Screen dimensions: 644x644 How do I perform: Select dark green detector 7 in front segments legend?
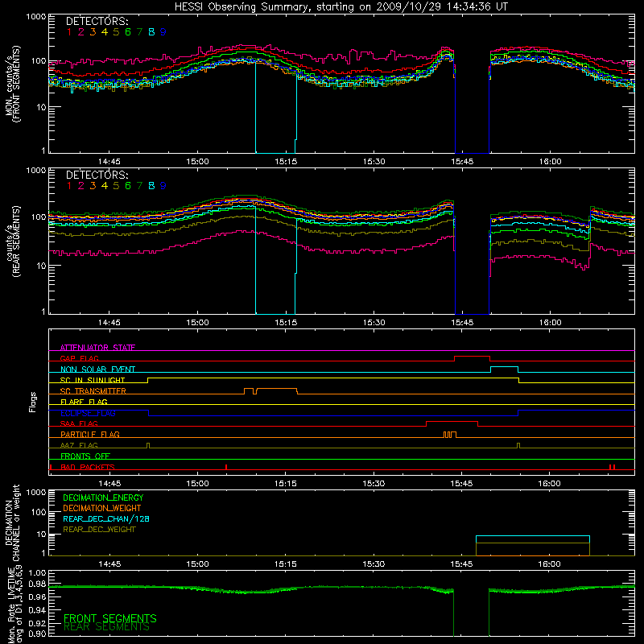coord(139,32)
